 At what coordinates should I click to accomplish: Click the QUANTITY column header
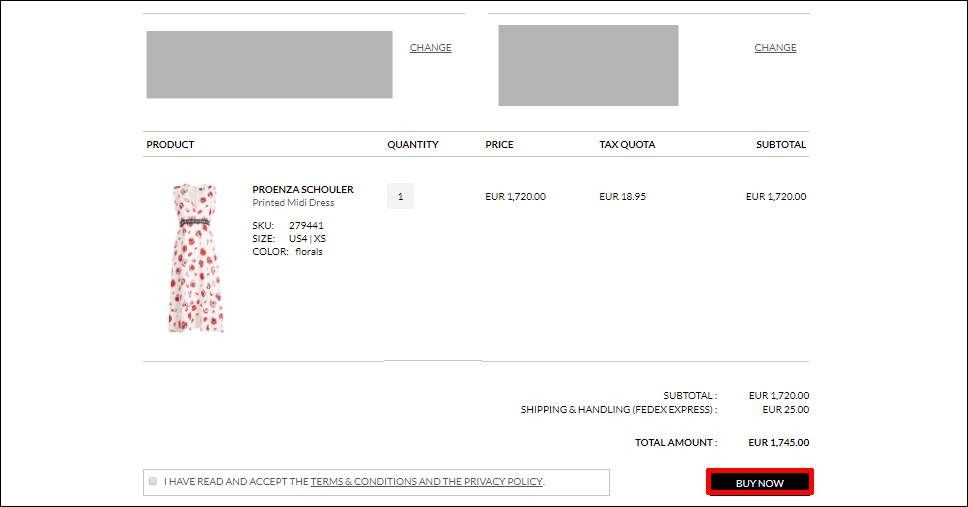point(413,145)
